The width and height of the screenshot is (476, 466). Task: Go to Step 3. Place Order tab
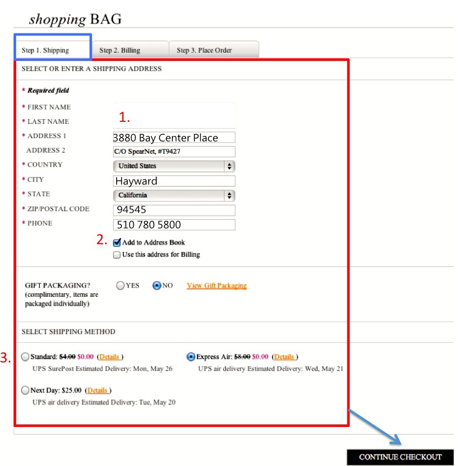(214, 49)
